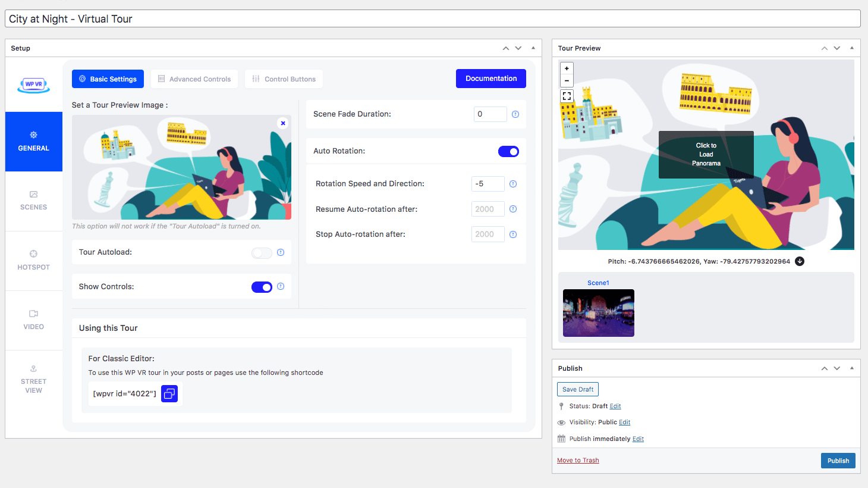
Task: Edit publish immediately schedule
Action: click(x=638, y=439)
